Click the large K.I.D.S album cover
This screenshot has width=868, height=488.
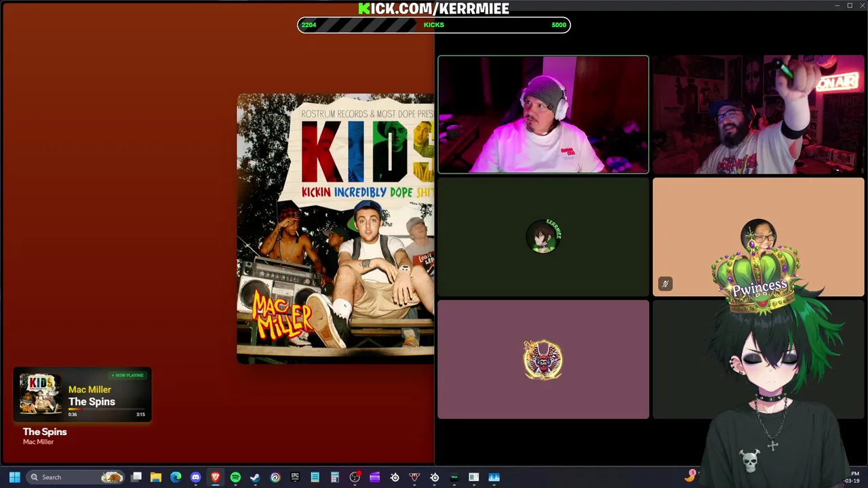tap(336, 228)
